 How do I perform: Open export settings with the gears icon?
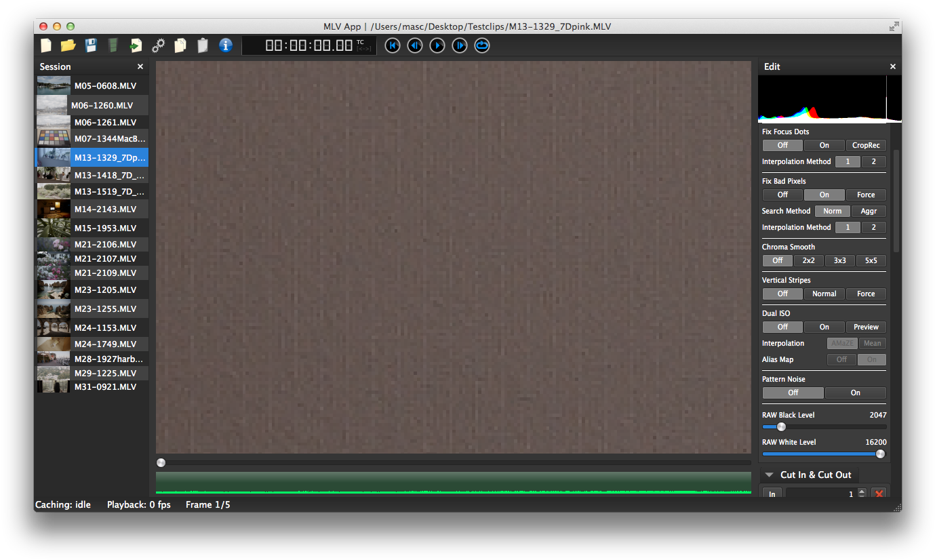(158, 45)
